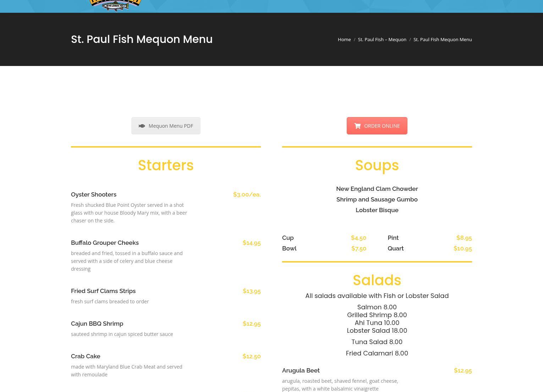The image size is (543, 392).
Task: Click the $14.95 price
Action: (252, 243)
